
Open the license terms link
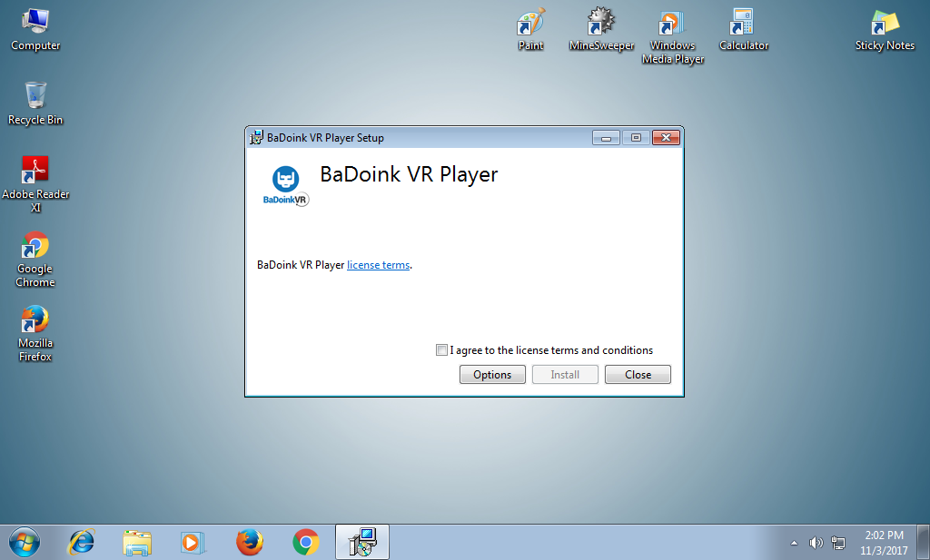click(379, 265)
